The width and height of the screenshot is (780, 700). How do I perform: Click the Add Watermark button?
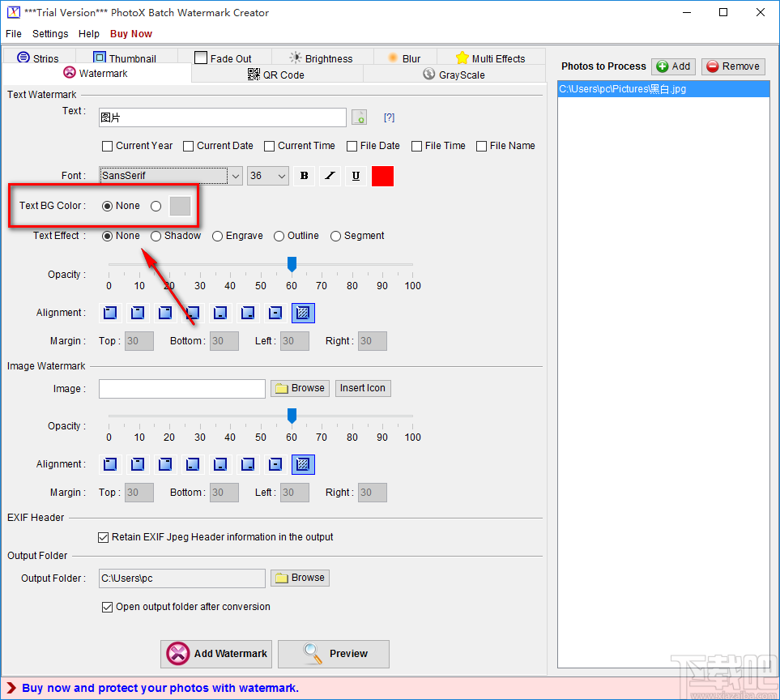pos(216,654)
